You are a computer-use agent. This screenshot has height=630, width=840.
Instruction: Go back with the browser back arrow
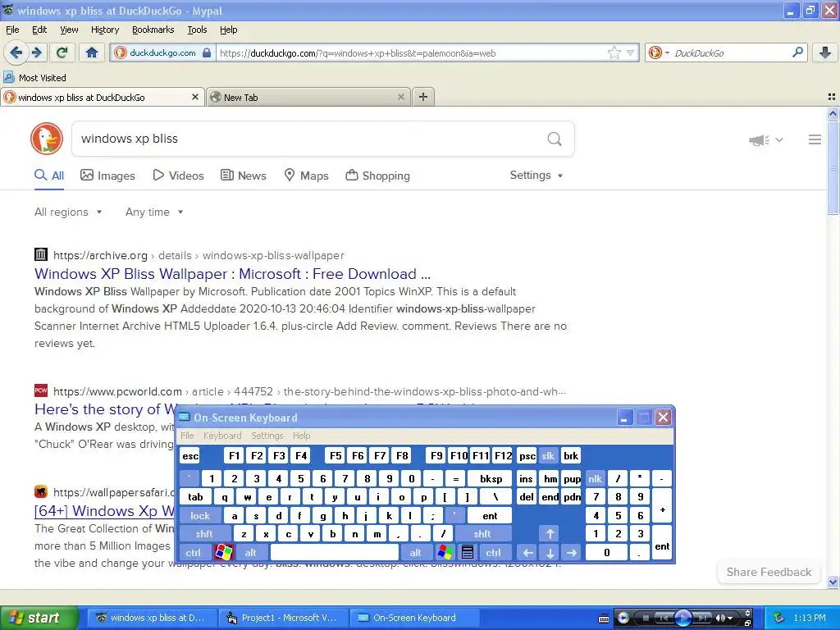[16, 52]
